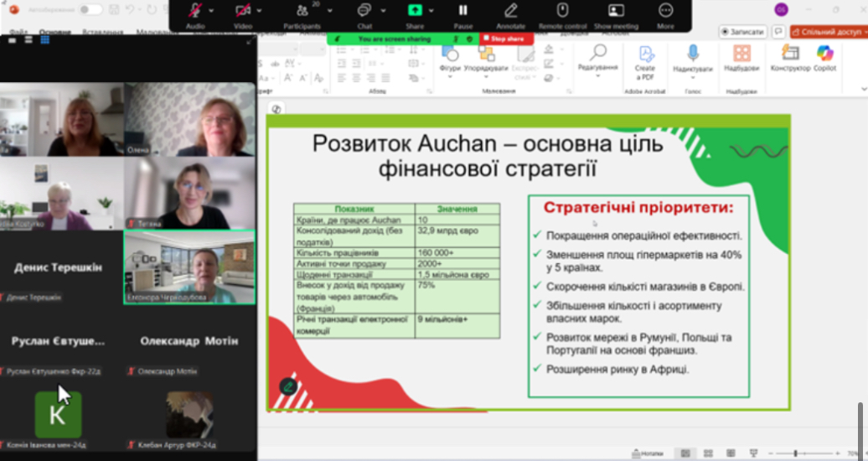Expand the Chat options arrow
Viewport: 868px width, 461px height.
pyautogui.click(x=383, y=11)
